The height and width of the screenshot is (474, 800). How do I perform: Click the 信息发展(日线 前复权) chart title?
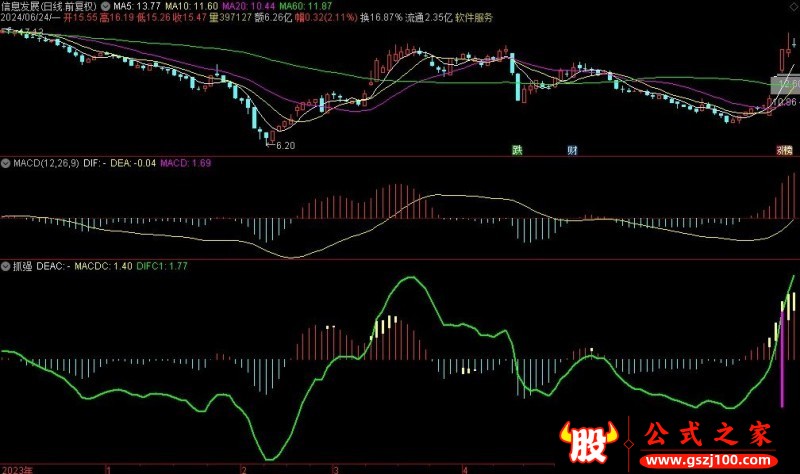pyautogui.click(x=49, y=7)
